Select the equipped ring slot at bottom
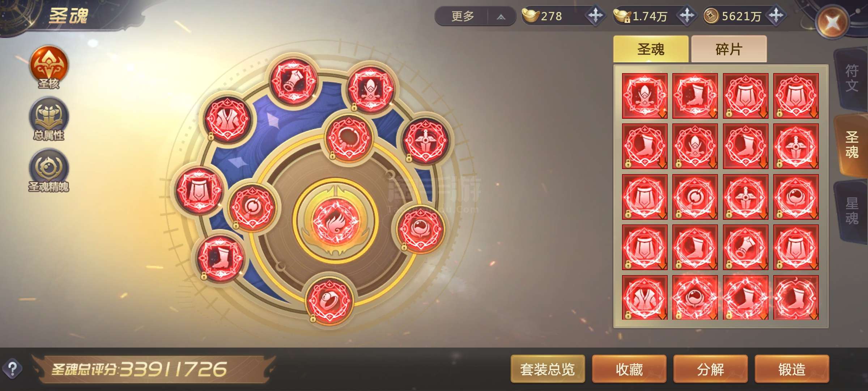The image size is (868, 391). pos(329,300)
